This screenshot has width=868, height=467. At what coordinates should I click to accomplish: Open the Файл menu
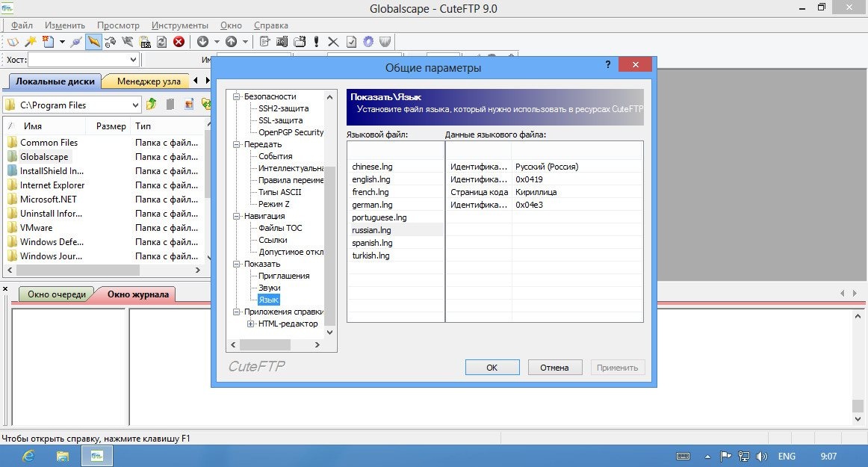[22, 25]
